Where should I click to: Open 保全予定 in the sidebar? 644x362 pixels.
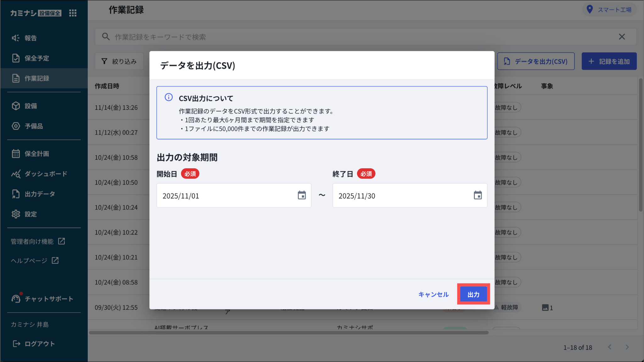[x=37, y=58]
